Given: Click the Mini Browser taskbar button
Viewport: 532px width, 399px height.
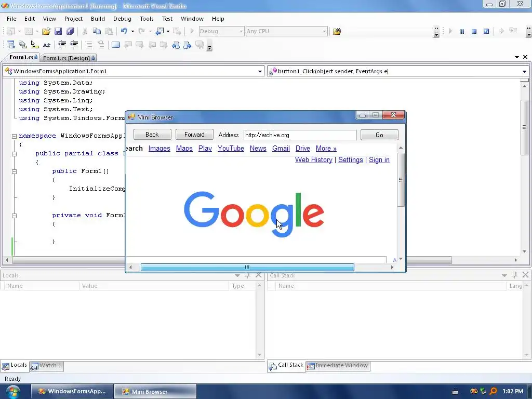Looking at the screenshot, I should point(155,392).
